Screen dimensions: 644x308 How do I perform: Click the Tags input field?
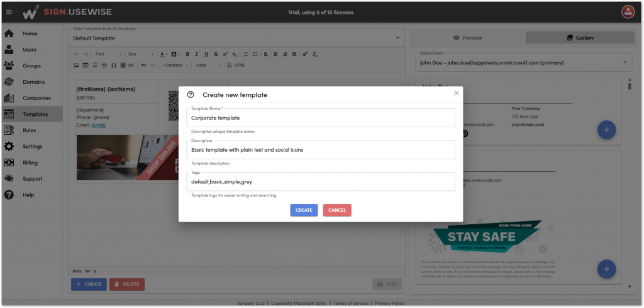click(x=321, y=182)
